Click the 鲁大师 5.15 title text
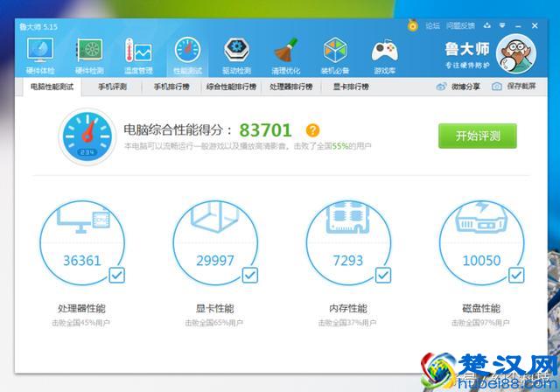The width and height of the screenshot is (560, 392). (38, 27)
